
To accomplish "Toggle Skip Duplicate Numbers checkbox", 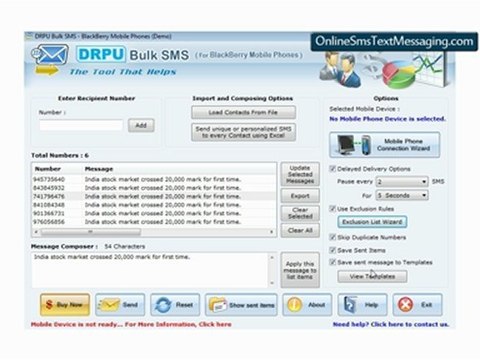I will pos(332,237).
